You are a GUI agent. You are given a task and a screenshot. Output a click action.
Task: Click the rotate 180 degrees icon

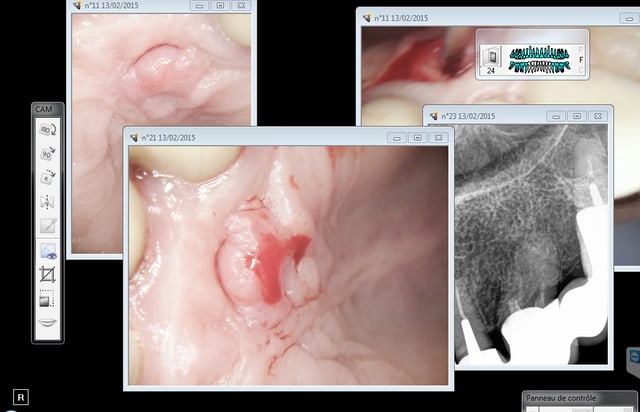point(48,130)
